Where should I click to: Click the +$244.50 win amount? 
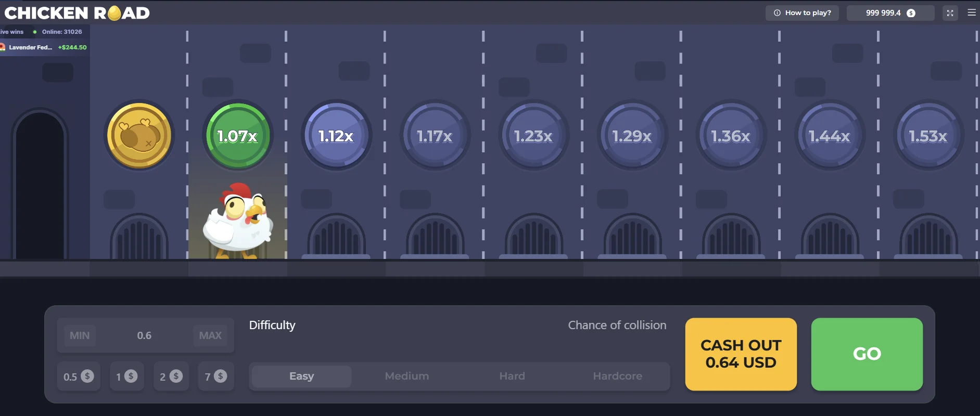[x=72, y=47]
